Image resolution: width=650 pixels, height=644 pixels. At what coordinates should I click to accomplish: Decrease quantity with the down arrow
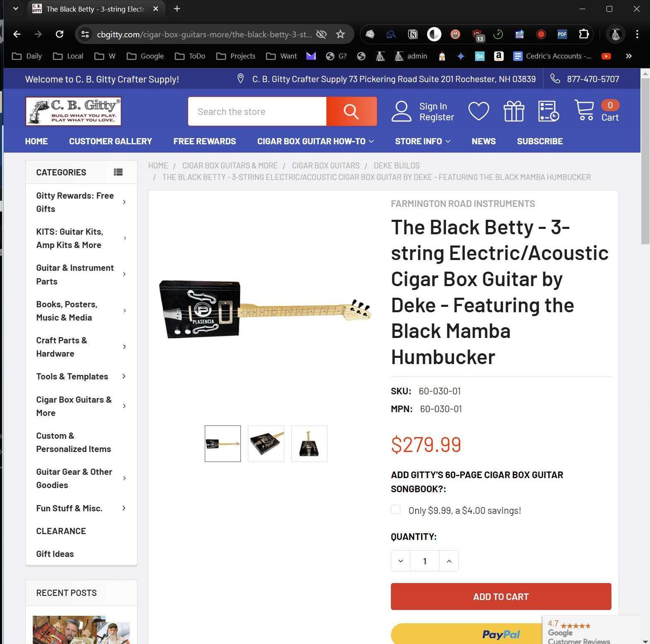400,561
